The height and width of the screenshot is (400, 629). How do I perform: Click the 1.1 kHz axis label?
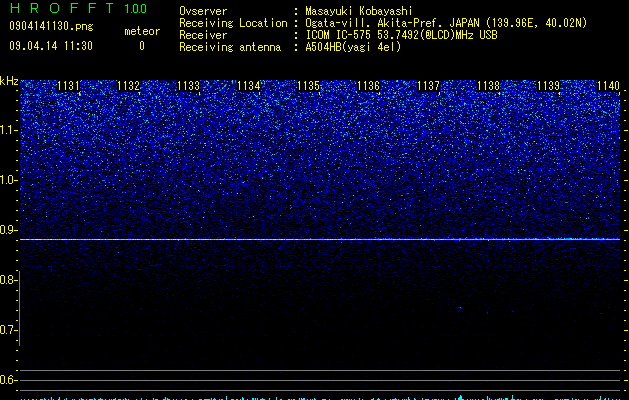pos(9,130)
